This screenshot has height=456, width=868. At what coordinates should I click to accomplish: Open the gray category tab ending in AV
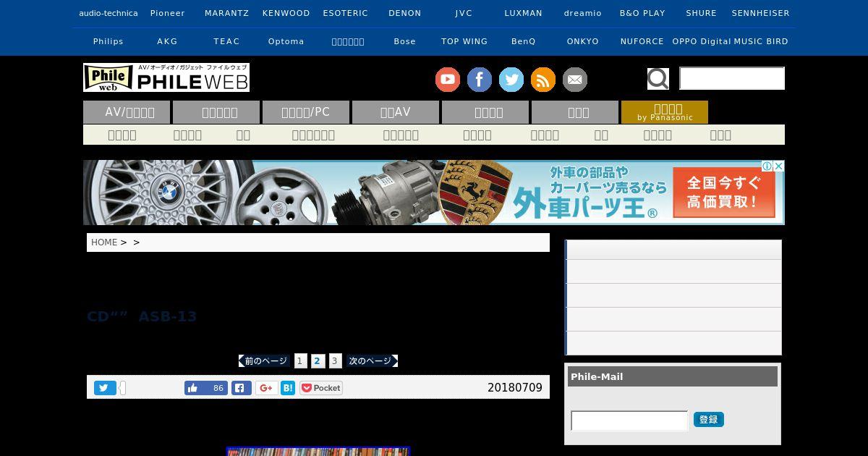click(x=396, y=112)
